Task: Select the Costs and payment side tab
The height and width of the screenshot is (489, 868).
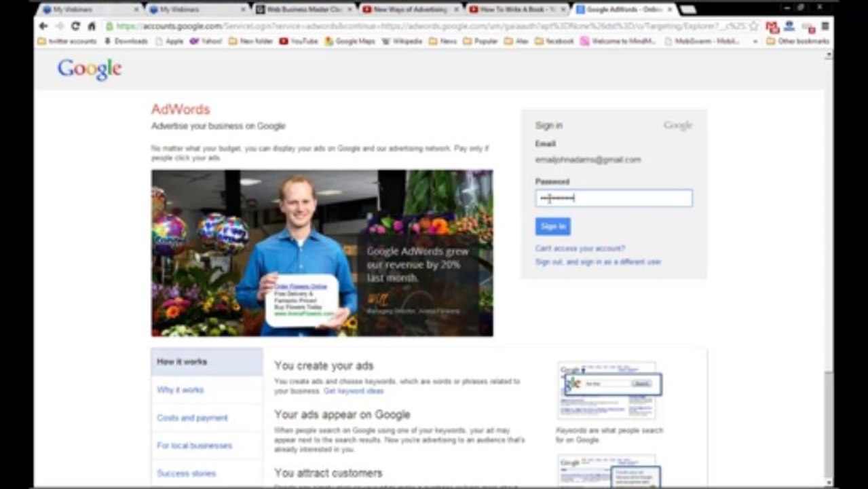Action: pos(207,418)
